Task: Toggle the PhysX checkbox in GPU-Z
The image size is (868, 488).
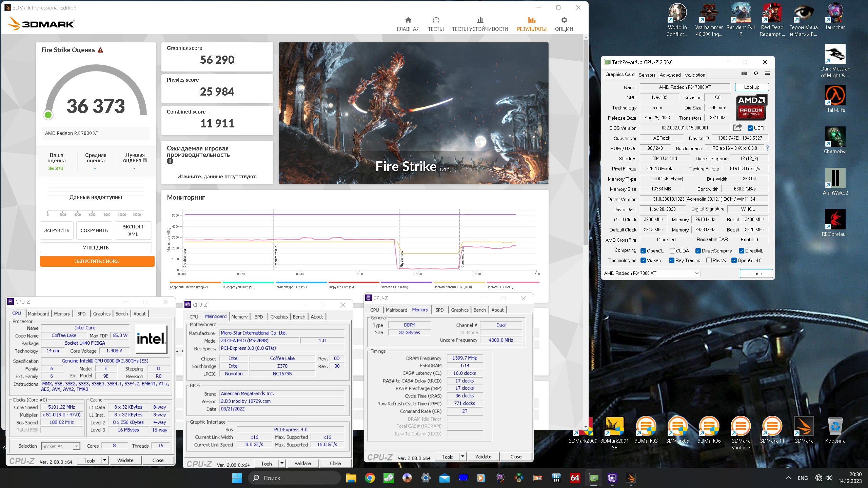Action: (709, 260)
